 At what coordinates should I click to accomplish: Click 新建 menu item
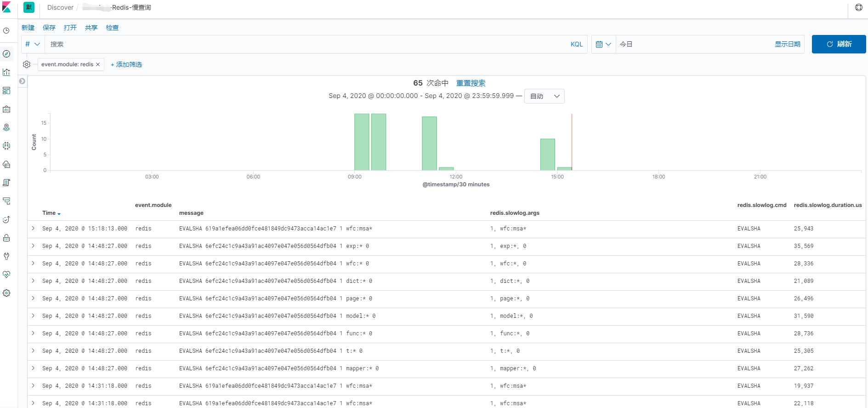tap(28, 28)
